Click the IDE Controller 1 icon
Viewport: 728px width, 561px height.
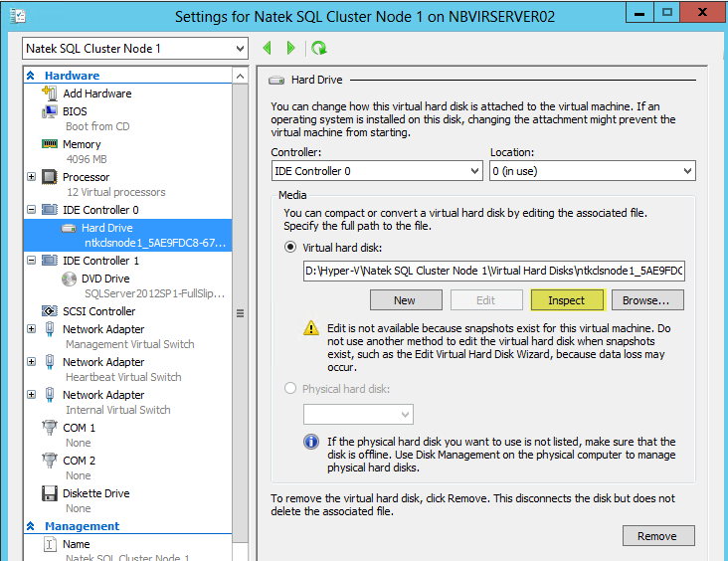pos(50,260)
